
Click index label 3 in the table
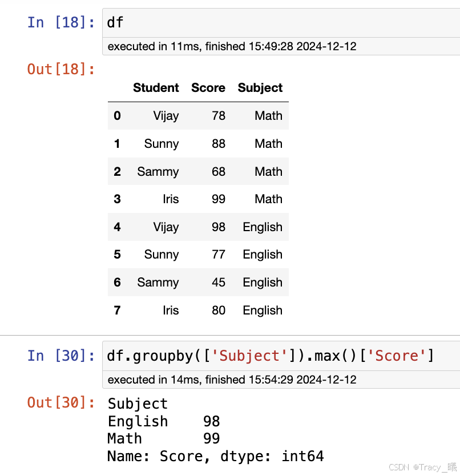tap(117, 199)
